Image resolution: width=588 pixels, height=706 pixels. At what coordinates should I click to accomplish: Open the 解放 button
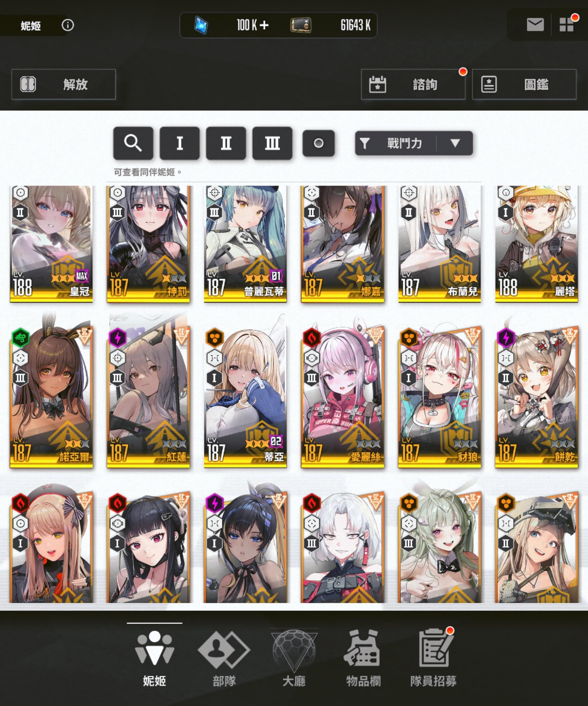click(64, 84)
